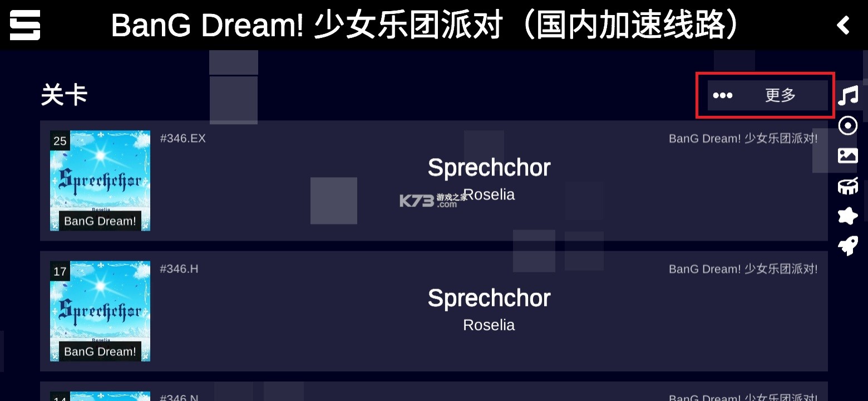
Task: Click the 关卡 section heading
Action: [64, 96]
